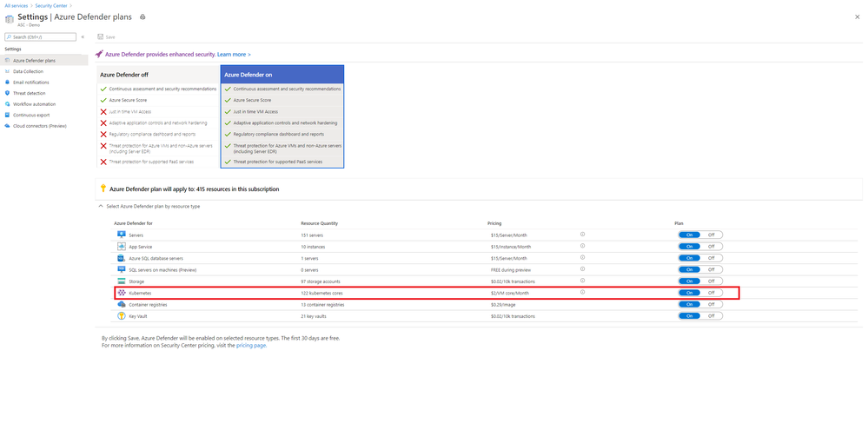The height and width of the screenshot is (430, 868).
Task: Toggle the Servers plan On/Off switch
Action: point(700,235)
